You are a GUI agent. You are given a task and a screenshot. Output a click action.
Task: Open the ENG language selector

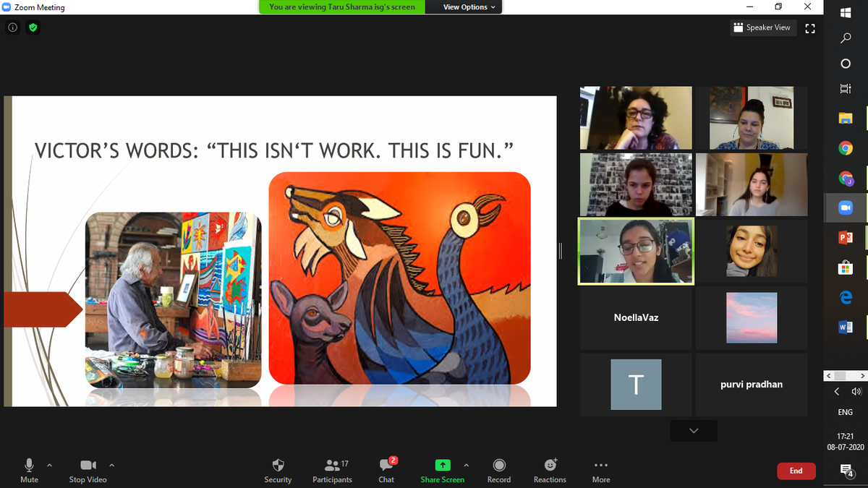[x=846, y=412]
